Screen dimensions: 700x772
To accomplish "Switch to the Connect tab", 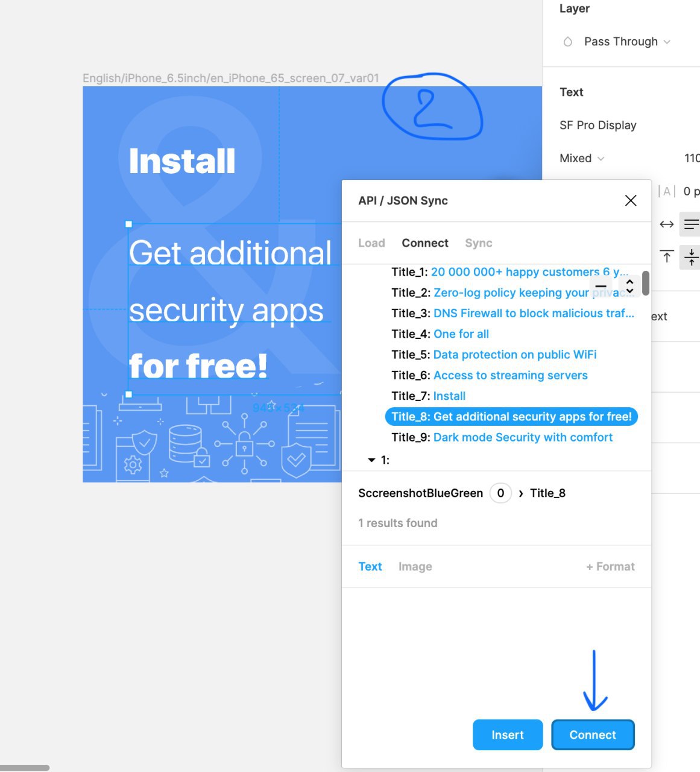I will pyautogui.click(x=425, y=243).
